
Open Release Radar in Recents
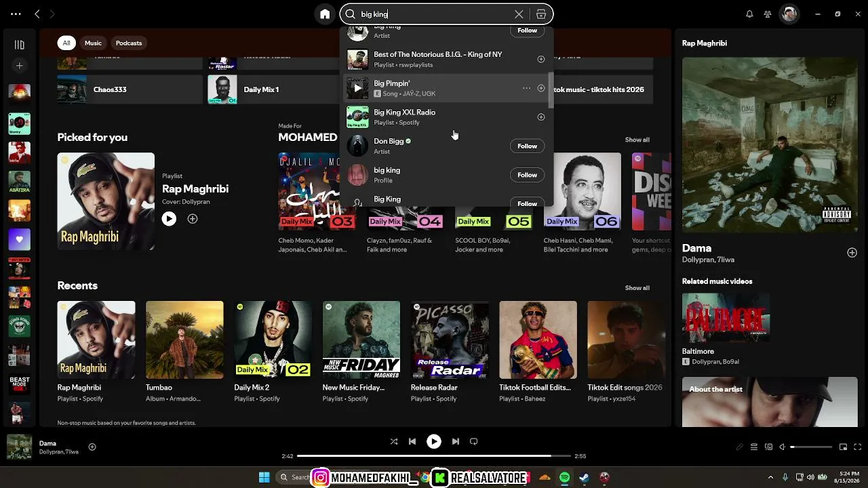coord(450,340)
